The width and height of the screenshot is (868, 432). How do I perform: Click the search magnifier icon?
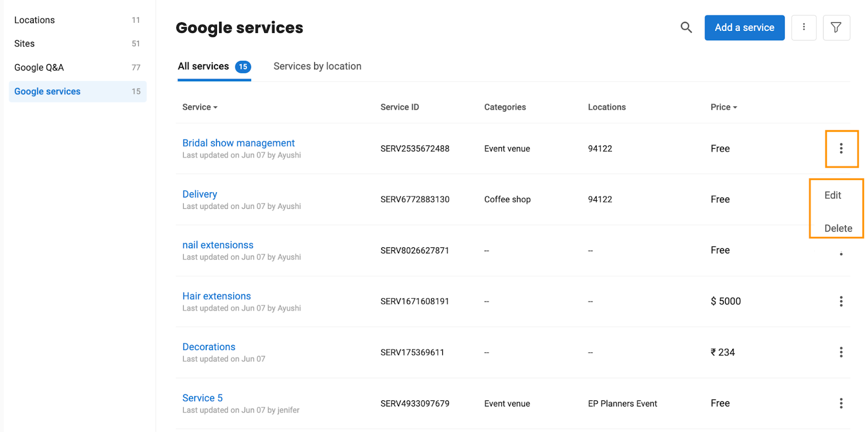(x=686, y=27)
